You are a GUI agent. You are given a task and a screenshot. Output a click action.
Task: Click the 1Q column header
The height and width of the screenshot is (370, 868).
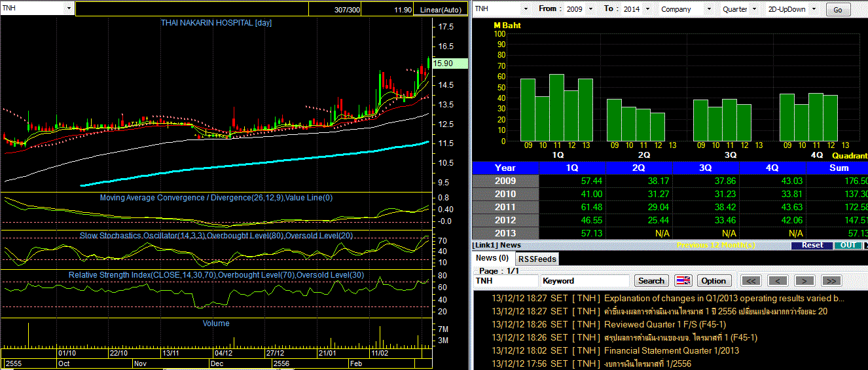[572, 168]
